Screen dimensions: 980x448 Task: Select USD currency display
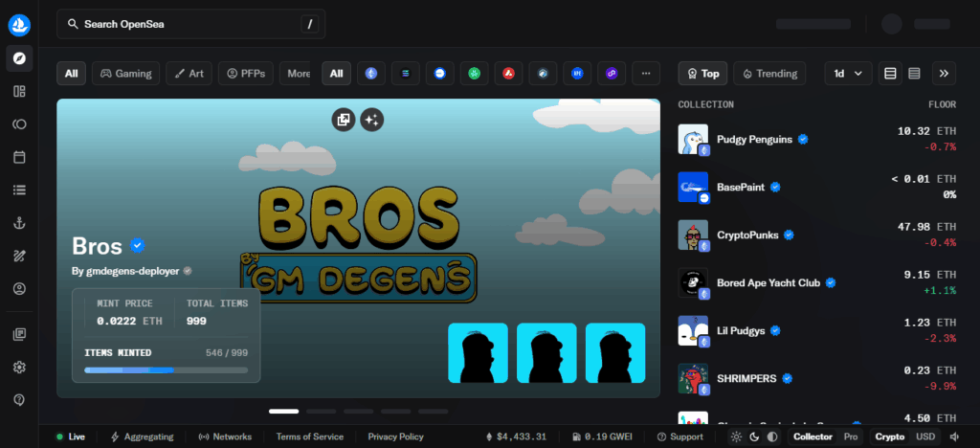pos(925,437)
